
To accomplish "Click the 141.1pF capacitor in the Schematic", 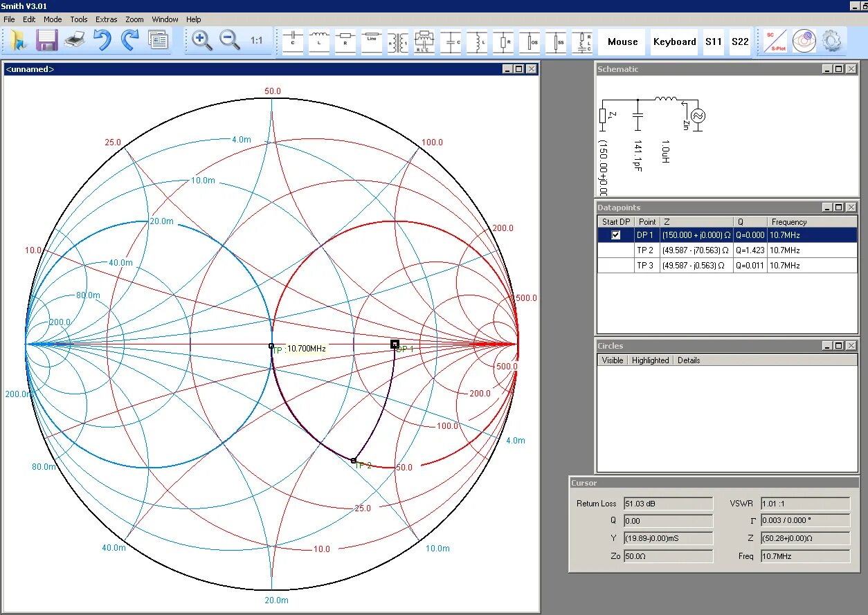I will [638, 115].
